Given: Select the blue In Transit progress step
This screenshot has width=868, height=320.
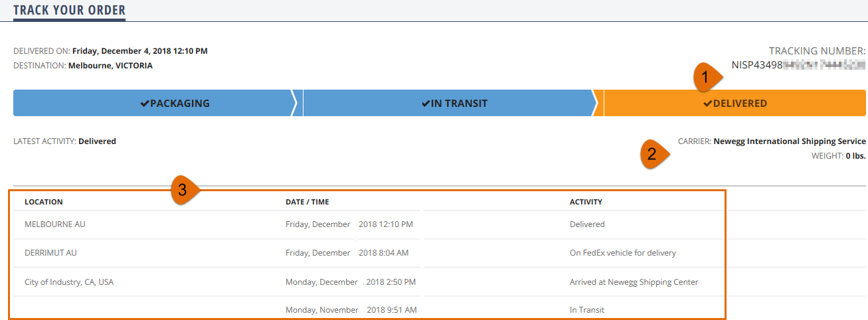Looking at the screenshot, I should pyautogui.click(x=450, y=104).
